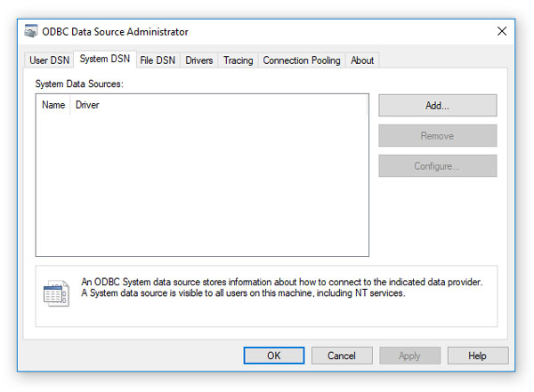Go to the Drivers tab

pos(199,60)
